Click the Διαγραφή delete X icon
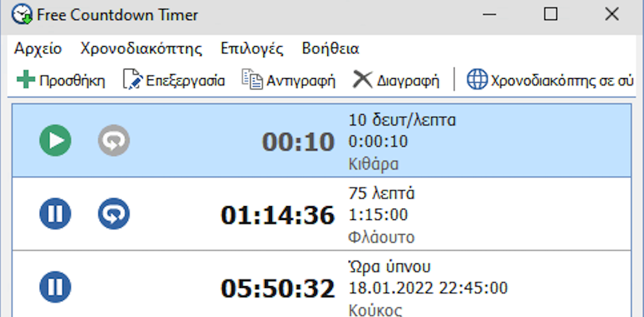This screenshot has width=644, height=317. coord(363,81)
